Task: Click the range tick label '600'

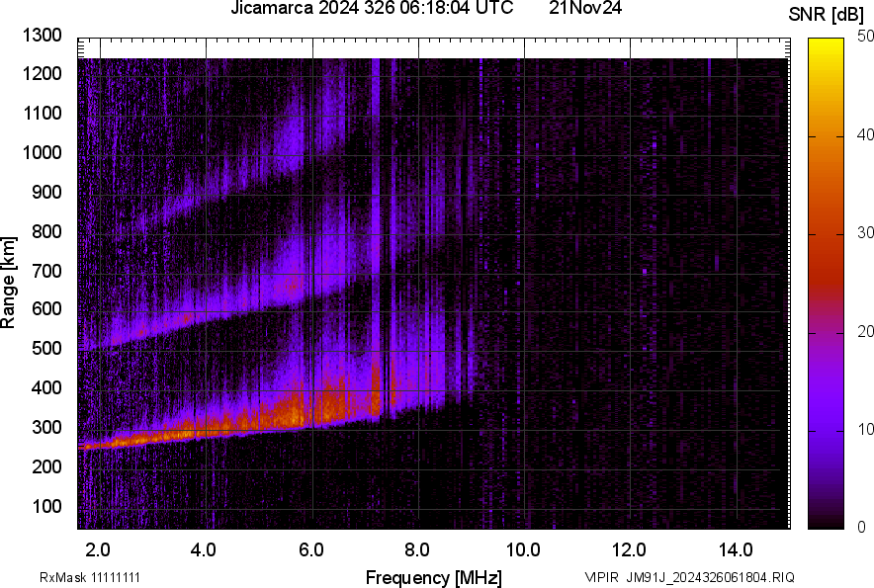Action: [x=46, y=308]
